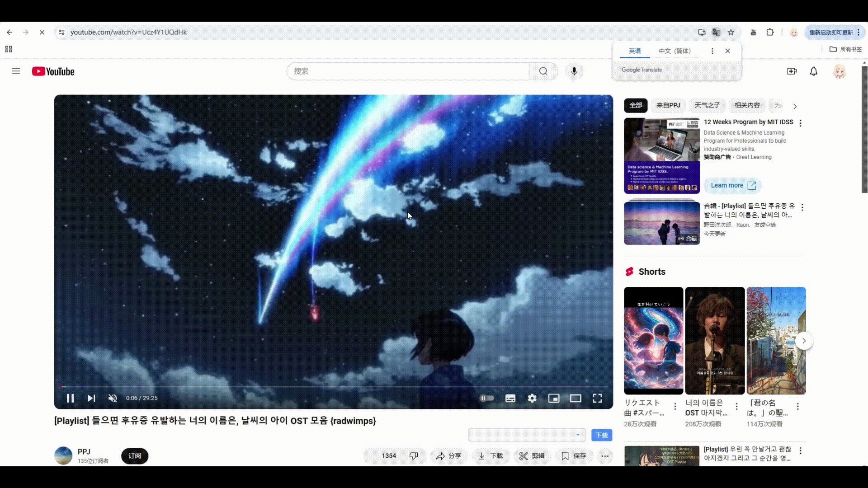Toggle the autoplay switch
The height and width of the screenshot is (488, 868).
(487, 398)
